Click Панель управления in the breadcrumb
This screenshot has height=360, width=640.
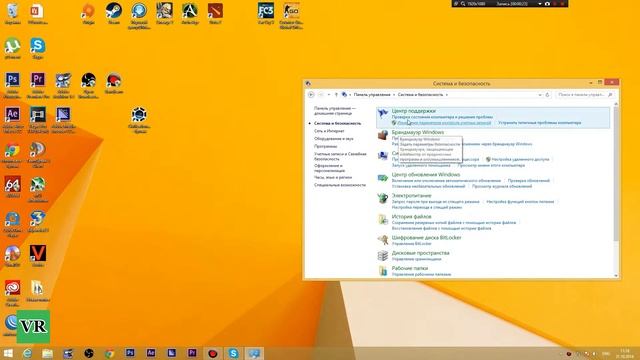click(372, 95)
